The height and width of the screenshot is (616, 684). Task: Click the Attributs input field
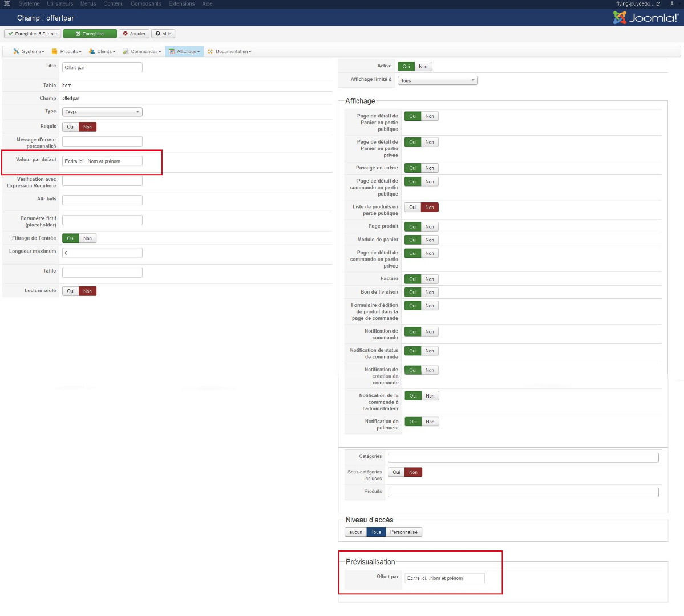[102, 200]
